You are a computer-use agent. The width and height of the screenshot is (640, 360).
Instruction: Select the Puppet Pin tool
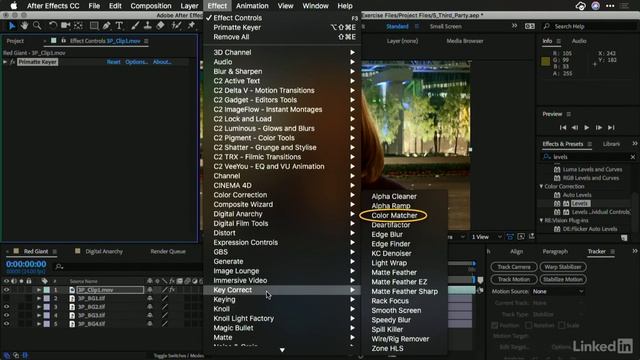[x=191, y=26]
